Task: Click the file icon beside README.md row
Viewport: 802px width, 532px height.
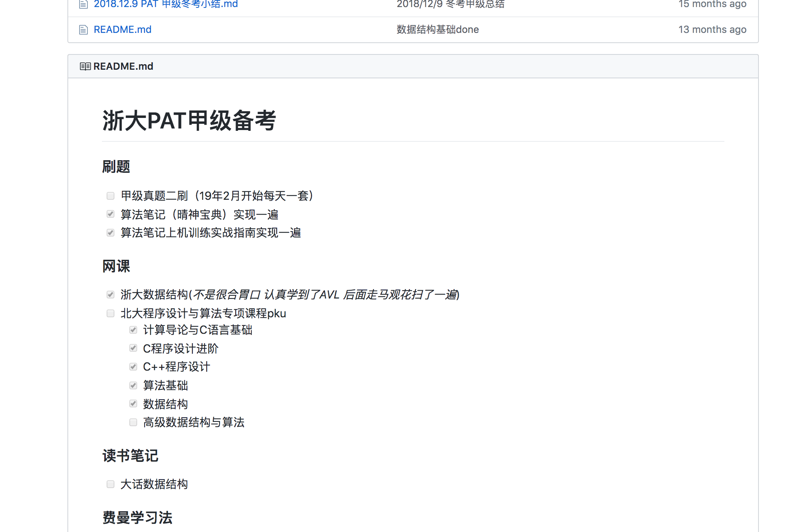Action: tap(83, 30)
